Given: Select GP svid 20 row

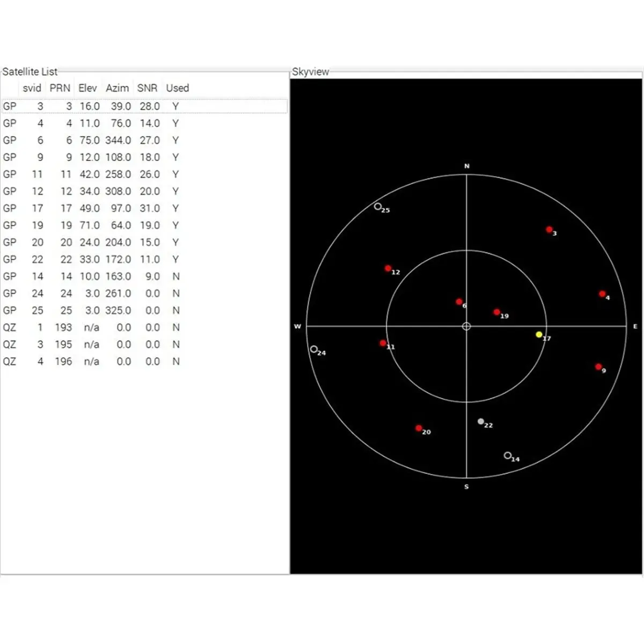Looking at the screenshot, I should point(144,242).
